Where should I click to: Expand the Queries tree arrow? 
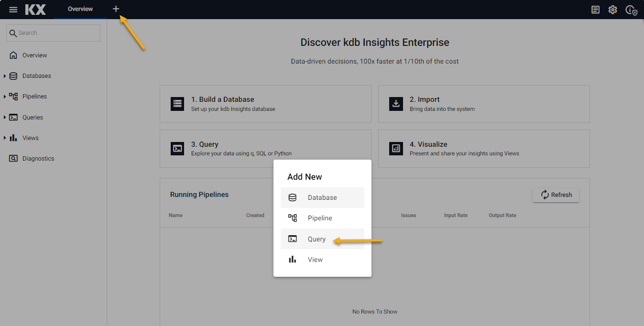[x=5, y=118]
